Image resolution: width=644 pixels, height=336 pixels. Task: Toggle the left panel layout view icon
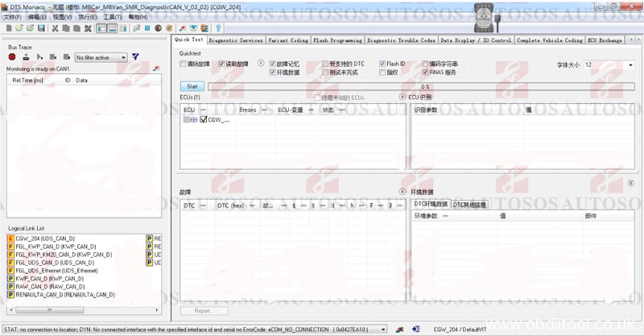(101, 28)
